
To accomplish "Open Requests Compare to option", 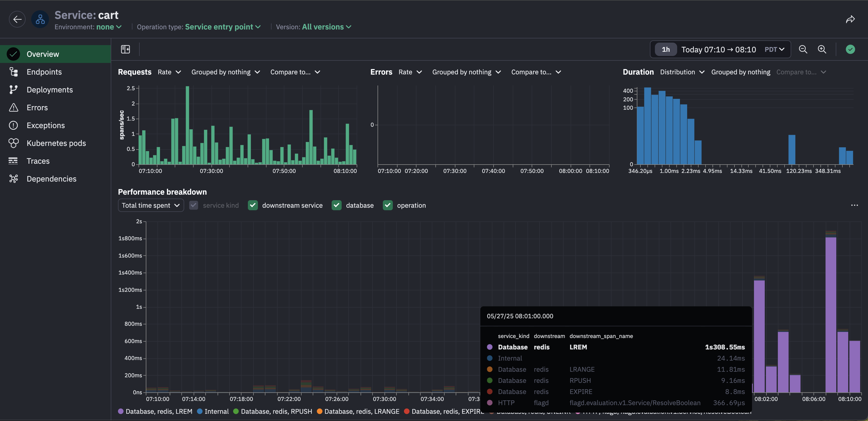I will coord(295,72).
